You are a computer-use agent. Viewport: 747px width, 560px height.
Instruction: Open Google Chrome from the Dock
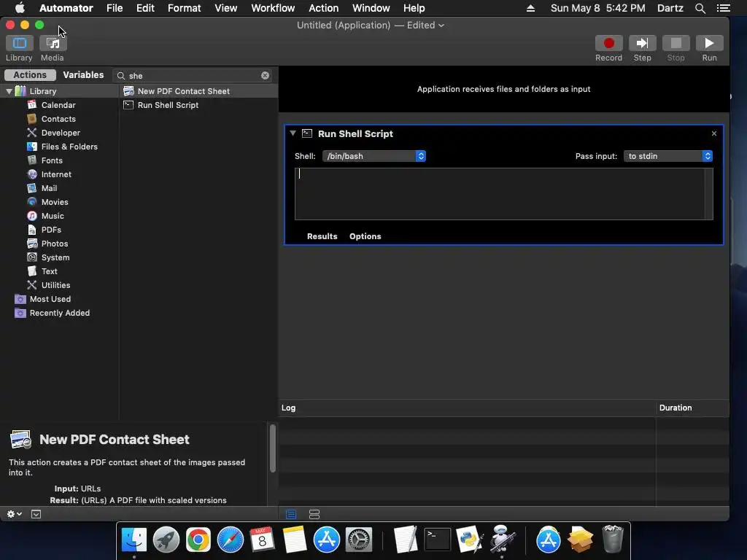click(198, 540)
